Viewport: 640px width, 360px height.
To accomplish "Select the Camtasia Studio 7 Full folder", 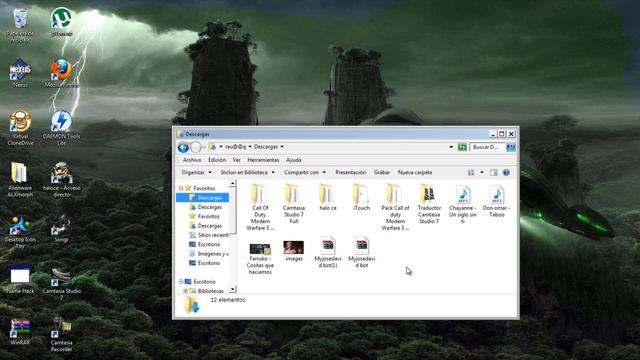I will (293, 204).
